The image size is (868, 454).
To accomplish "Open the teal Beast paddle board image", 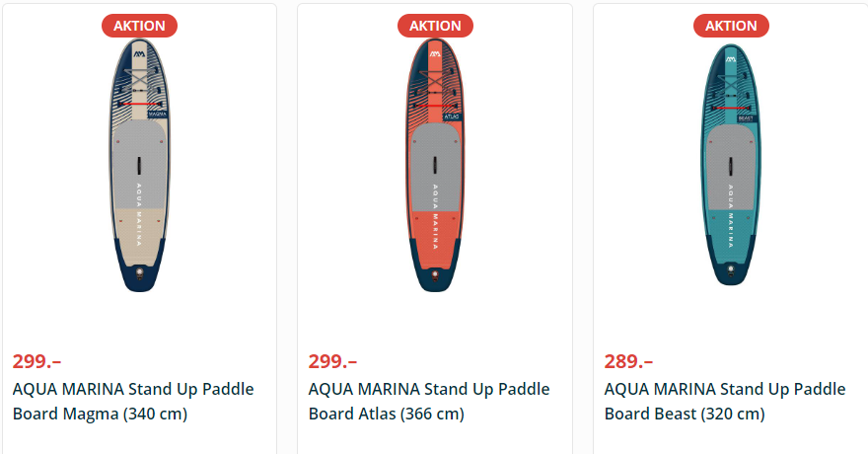I will point(731,168).
